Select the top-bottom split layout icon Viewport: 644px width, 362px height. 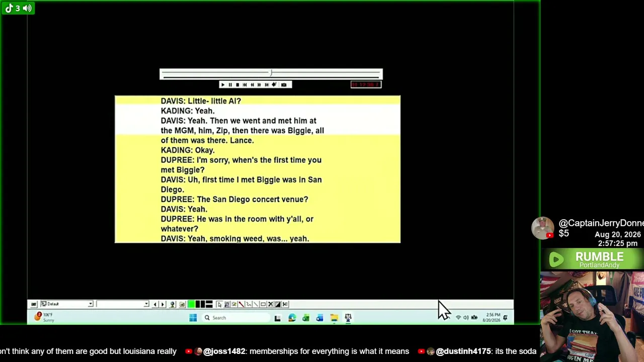pyautogui.click(x=209, y=304)
